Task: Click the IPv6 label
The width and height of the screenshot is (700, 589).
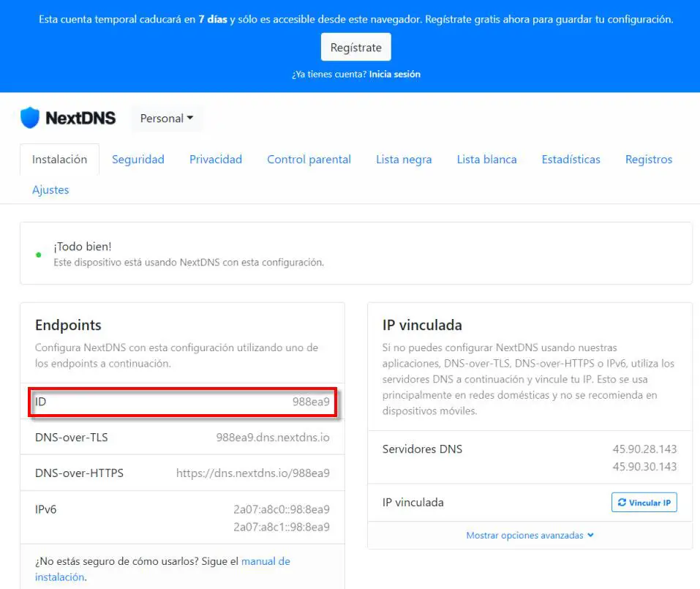Action: (x=46, y=509)
